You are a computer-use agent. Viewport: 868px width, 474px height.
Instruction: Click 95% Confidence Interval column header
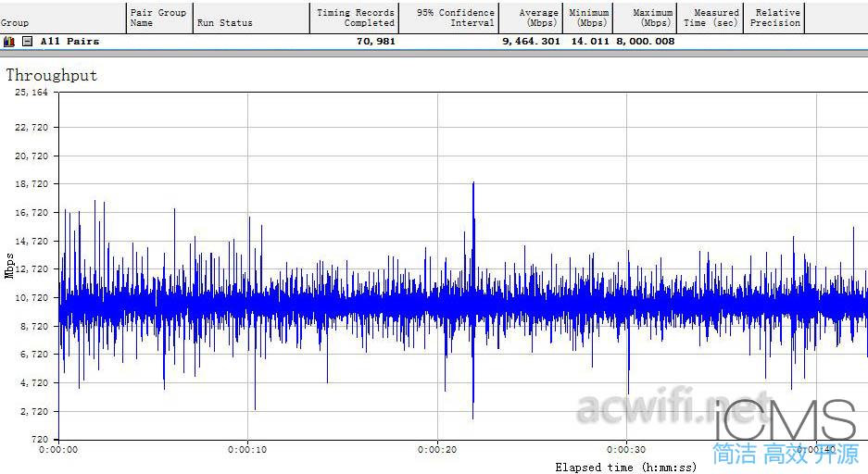click(x=449, y=18)
